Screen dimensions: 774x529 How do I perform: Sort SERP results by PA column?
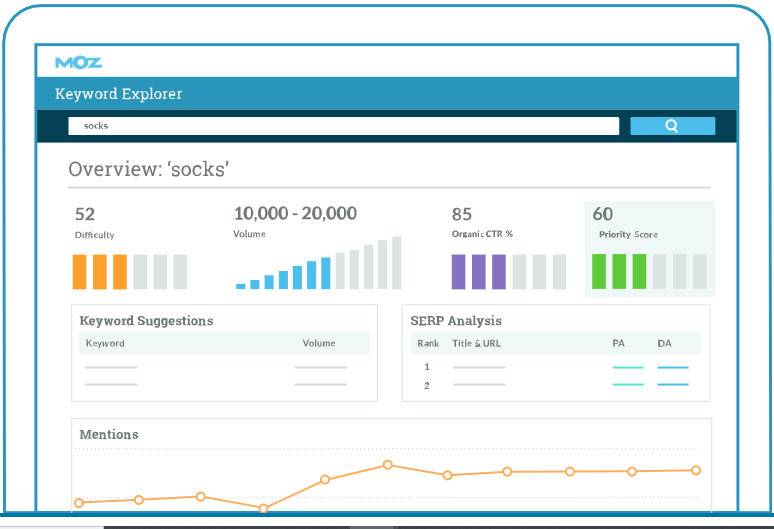(618, 343)
